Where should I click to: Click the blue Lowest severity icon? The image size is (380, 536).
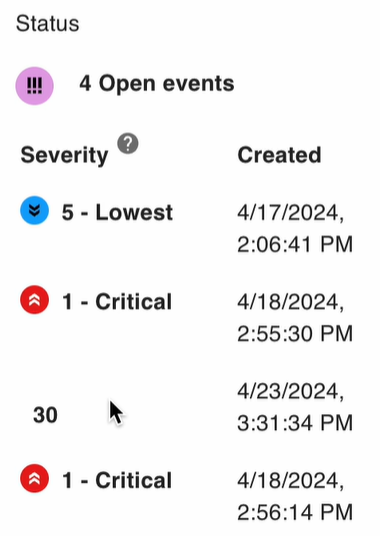coord(35,211)
